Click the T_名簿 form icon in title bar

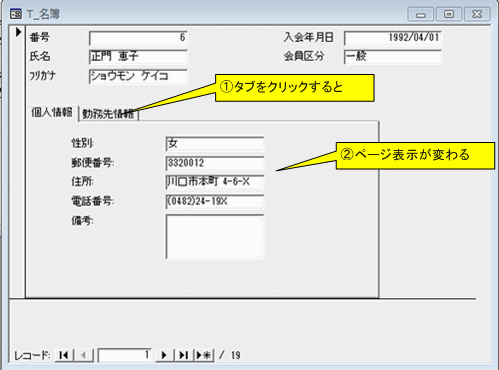pos(16,14)
